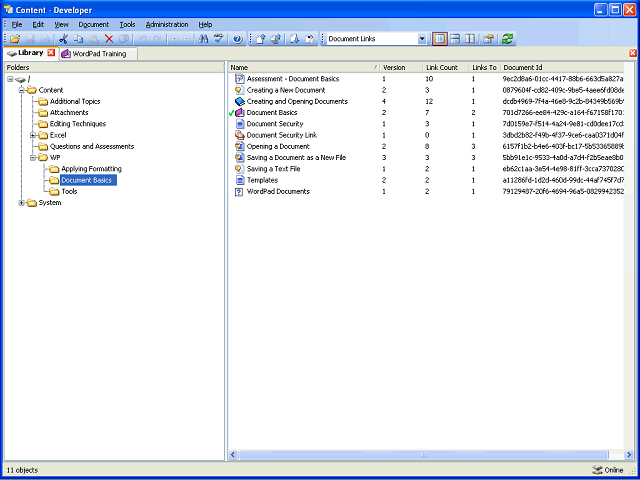Open the View menu
The width and height of the screenshot is (640, 480).
61,24
